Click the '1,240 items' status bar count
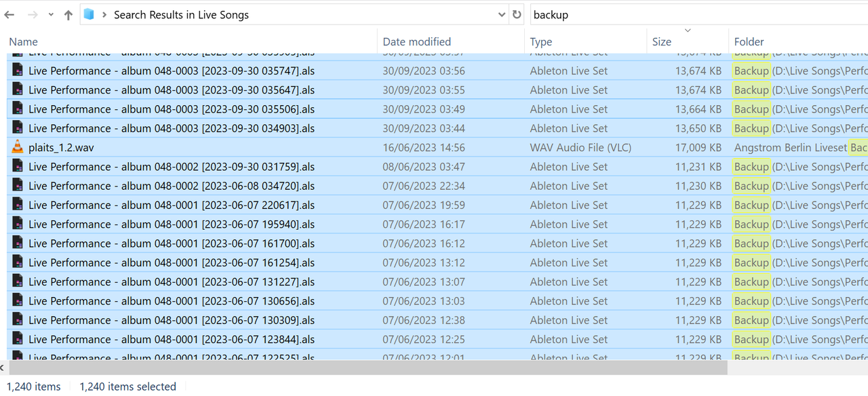The image size is (868, 396). (33, 387)
